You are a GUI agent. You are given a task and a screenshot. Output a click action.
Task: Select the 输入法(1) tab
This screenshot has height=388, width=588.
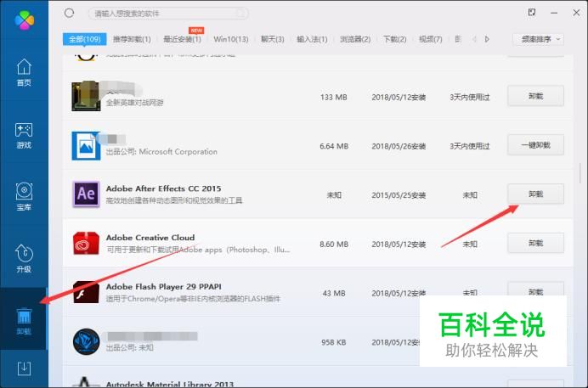[x=312, y=39]
